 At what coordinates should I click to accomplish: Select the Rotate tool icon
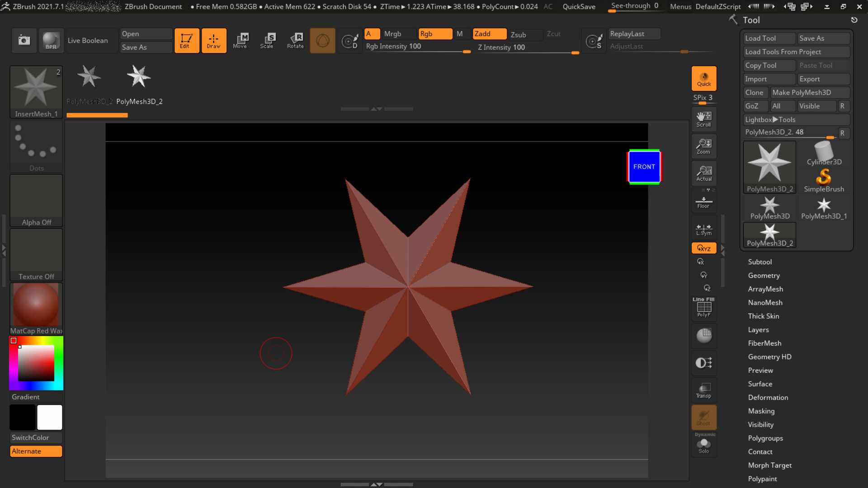tap(295, 40)
